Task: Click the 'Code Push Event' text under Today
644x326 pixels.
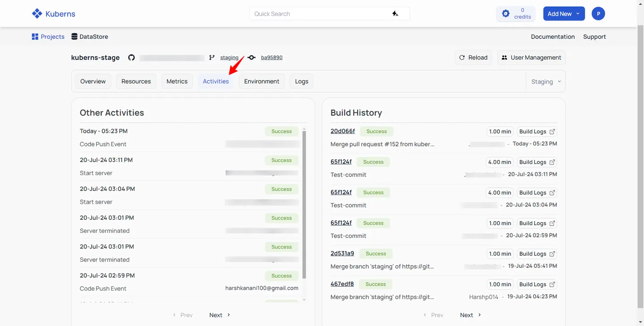Action: pos(103,144)
